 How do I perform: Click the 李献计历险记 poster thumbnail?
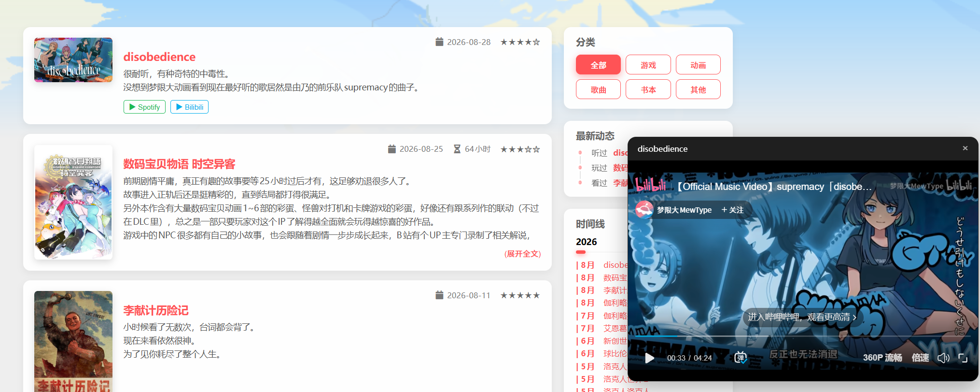(x=73, y=341)
